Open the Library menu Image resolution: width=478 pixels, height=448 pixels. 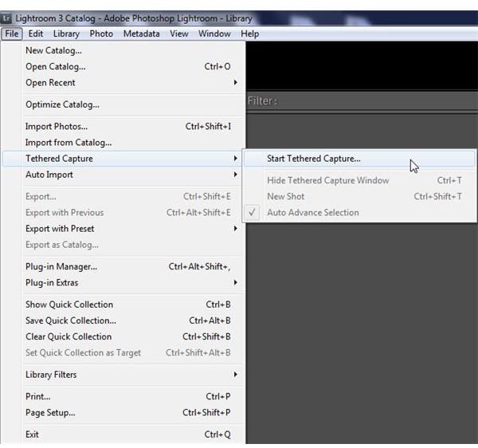pyautogui.click(x=66, y=33)
